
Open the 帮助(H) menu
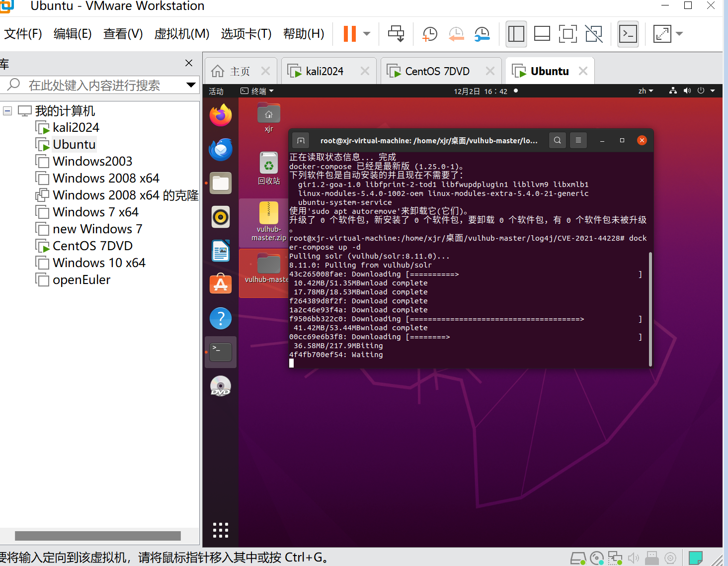pos(304,34)
